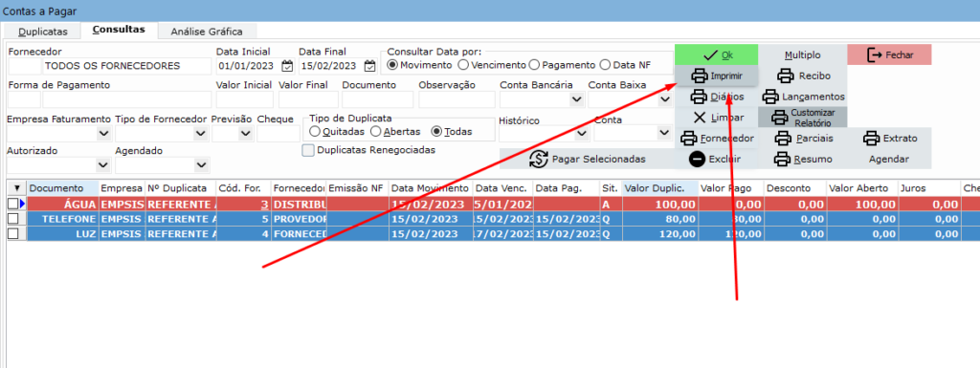This screenshot has height=368, width=980.
Task: Click the Observação field
Action: [x=457, y=99]
